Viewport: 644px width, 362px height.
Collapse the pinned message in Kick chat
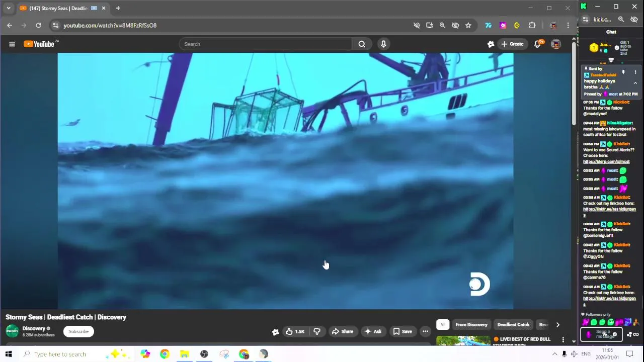tap(635, 83)
